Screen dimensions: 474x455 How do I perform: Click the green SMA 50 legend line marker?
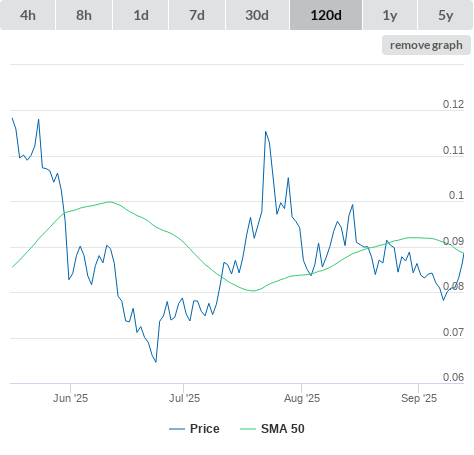click(248, 429)
